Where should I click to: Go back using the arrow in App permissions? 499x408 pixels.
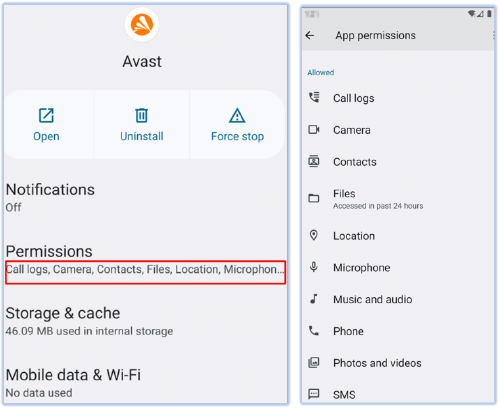310,35
